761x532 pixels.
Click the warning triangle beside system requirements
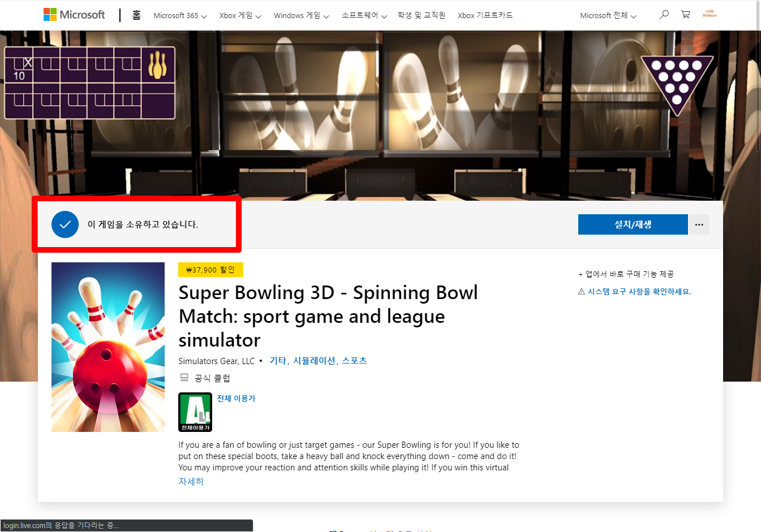[581, 292]
